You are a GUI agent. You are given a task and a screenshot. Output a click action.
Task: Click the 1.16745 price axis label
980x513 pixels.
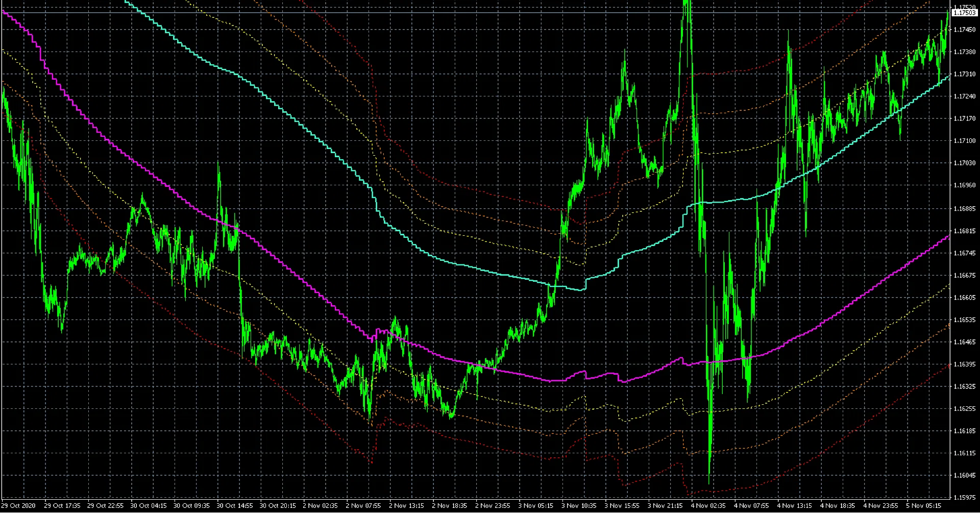(964, 253)
